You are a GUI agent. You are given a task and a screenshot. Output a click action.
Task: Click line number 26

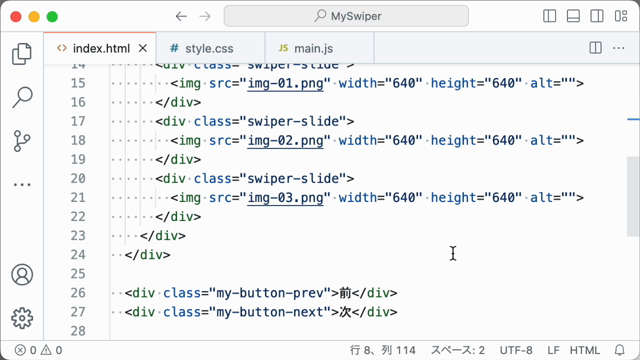(x=78, y=293)
